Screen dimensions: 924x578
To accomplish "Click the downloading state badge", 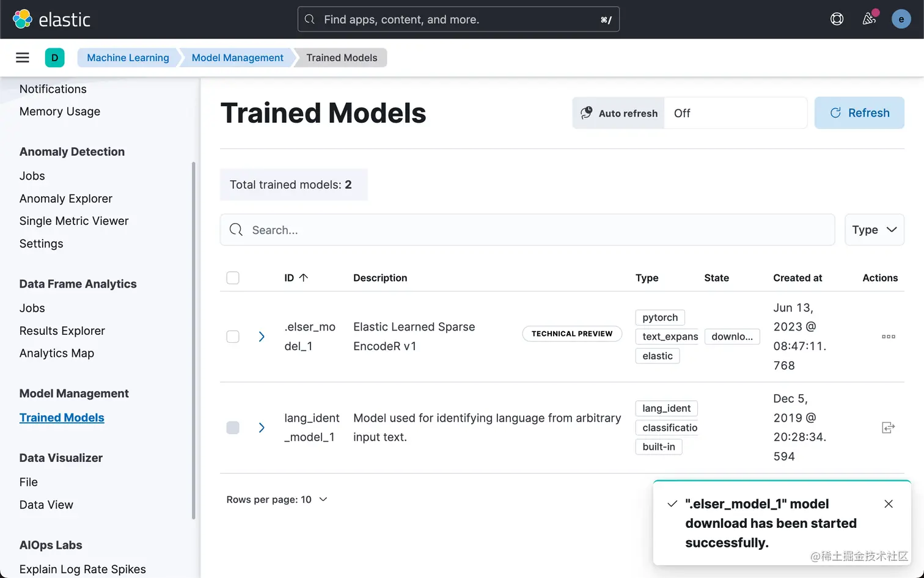I will pos(732,337).
